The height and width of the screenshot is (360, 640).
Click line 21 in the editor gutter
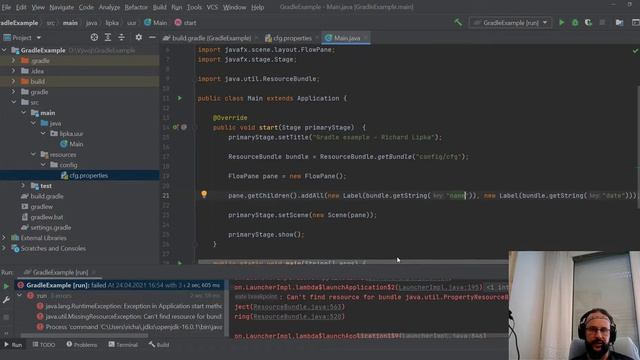click(x=166, y=196)
